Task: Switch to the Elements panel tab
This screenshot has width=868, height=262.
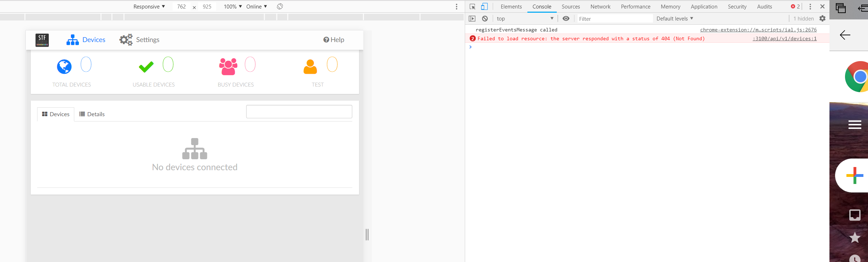Action: point(511,7)
